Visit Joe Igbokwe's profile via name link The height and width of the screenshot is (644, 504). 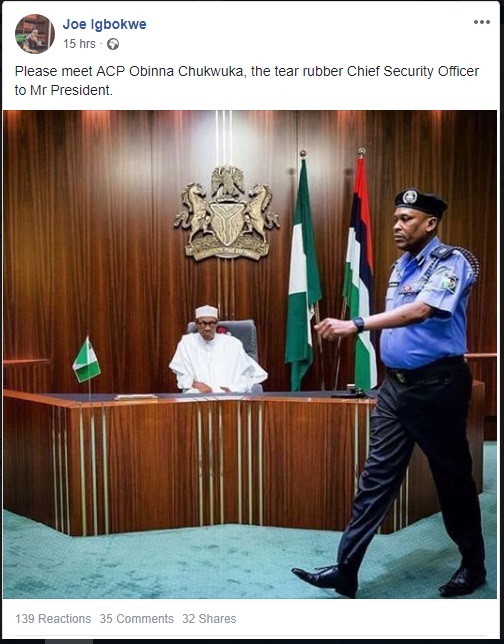click(x=104, y=24)
